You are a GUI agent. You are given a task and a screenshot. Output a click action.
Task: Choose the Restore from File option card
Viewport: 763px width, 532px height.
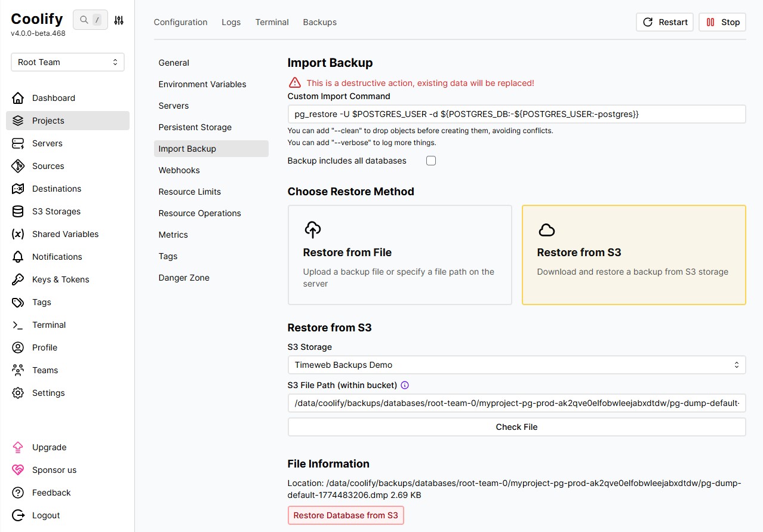[400, 255]
